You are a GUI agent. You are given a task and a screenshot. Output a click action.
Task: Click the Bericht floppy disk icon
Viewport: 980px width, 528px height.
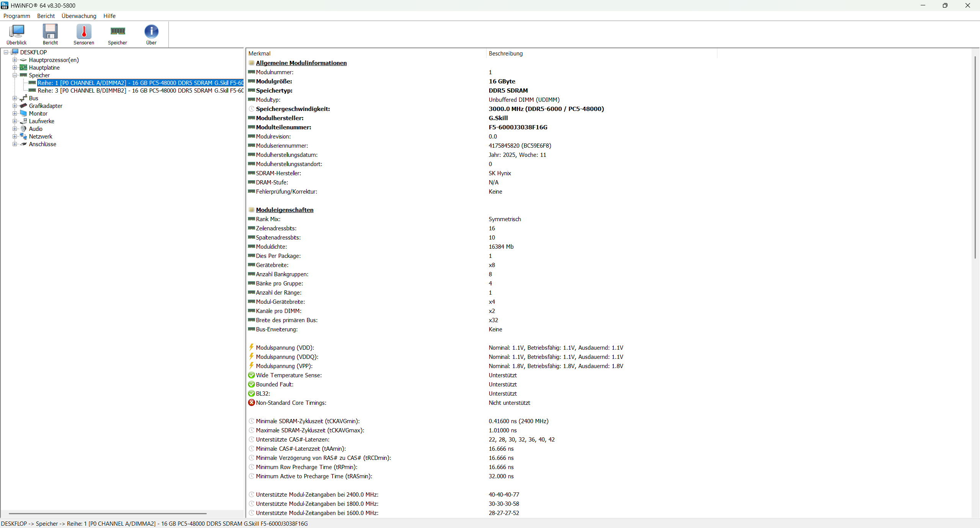tap(50, 32)
